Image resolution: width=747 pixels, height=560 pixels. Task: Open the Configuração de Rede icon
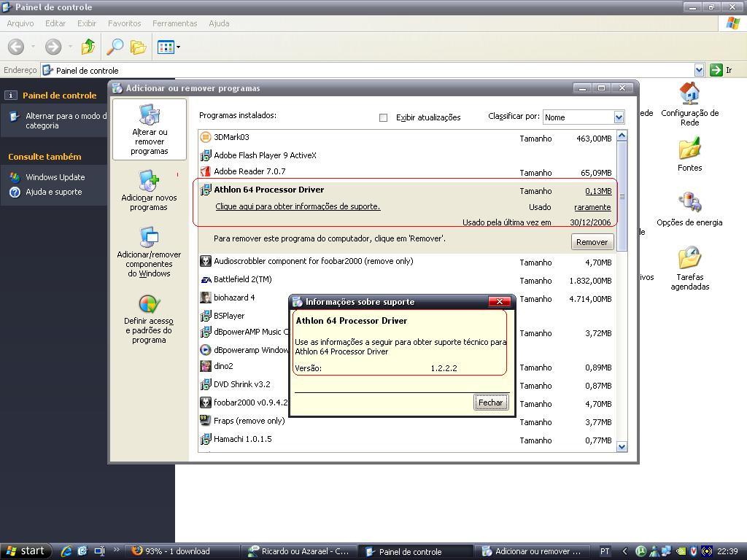click(x=689, y=104)
